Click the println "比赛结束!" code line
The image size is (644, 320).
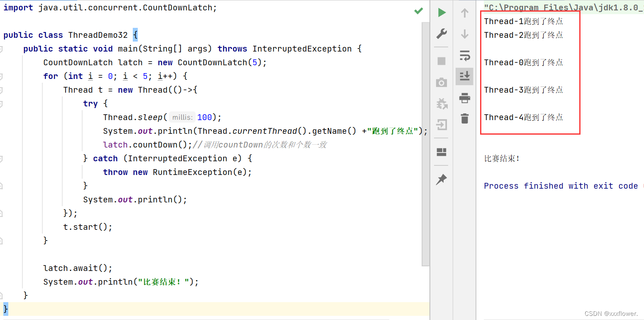(x=121, y=282)
